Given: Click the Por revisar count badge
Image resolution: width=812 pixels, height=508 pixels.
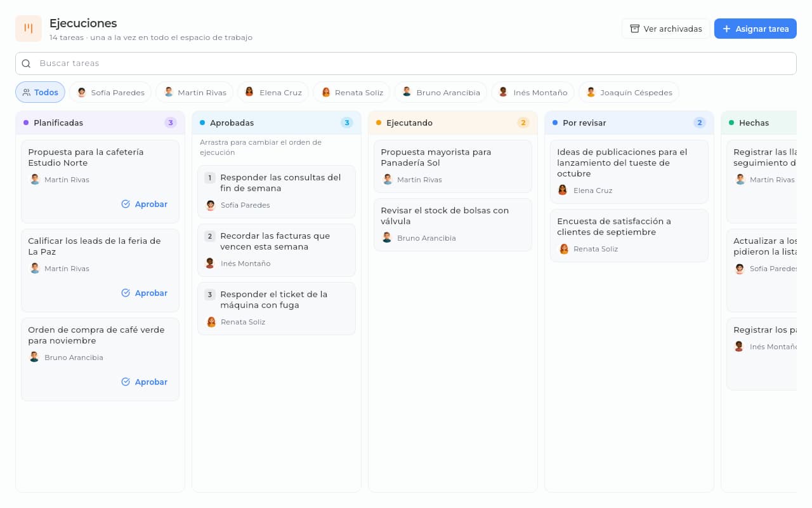Looking at the screenshot, I should click(x=699, y=123).
